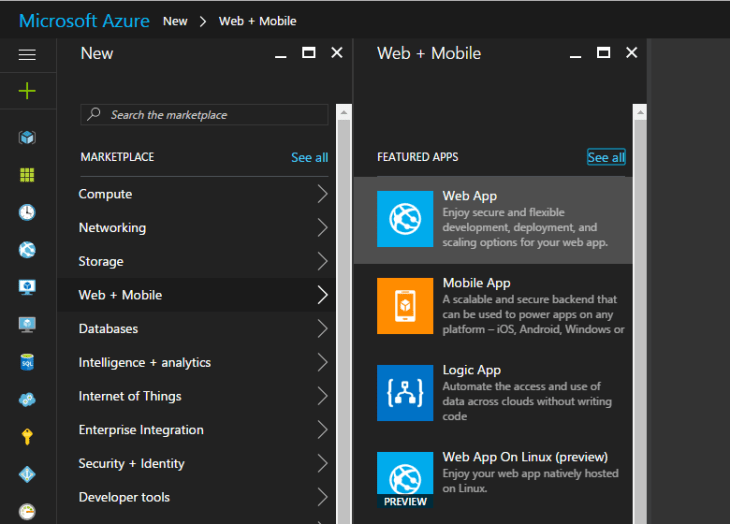Screen dimensions: 730x524
Task: Open the yellow key Subscriptions icon
Action: pyautogui.click(x=27, y=437)
